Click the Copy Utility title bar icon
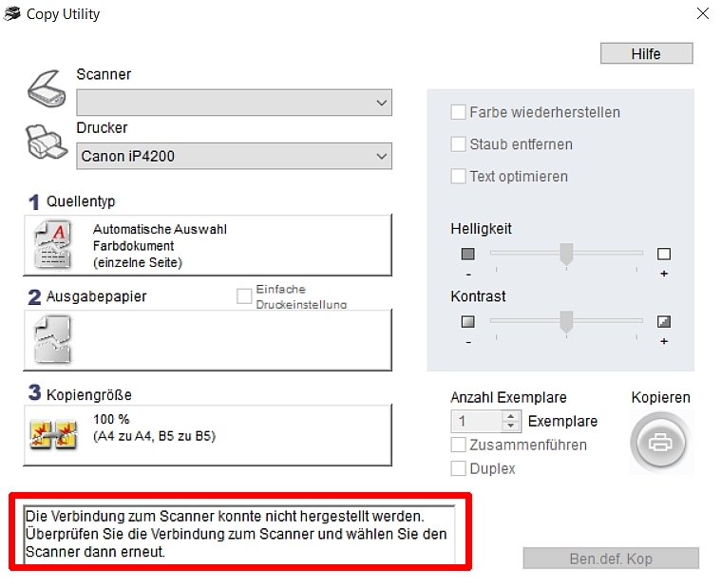The image size is (721, 588). [x=12, y=14]
